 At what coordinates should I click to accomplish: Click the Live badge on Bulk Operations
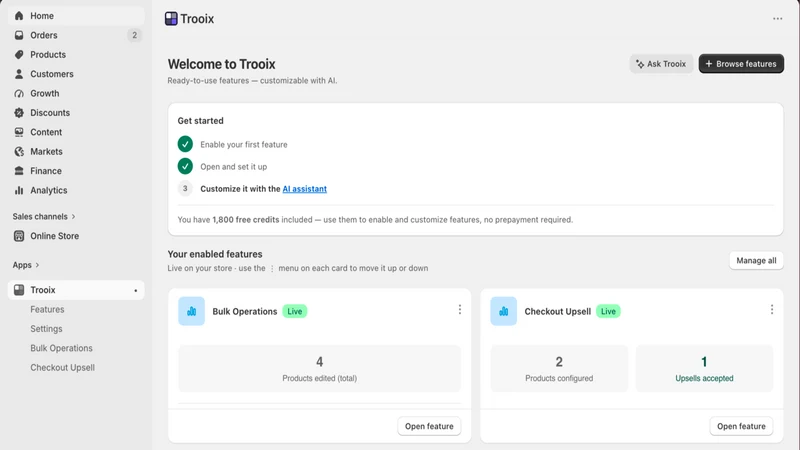[x=294, y=311]
